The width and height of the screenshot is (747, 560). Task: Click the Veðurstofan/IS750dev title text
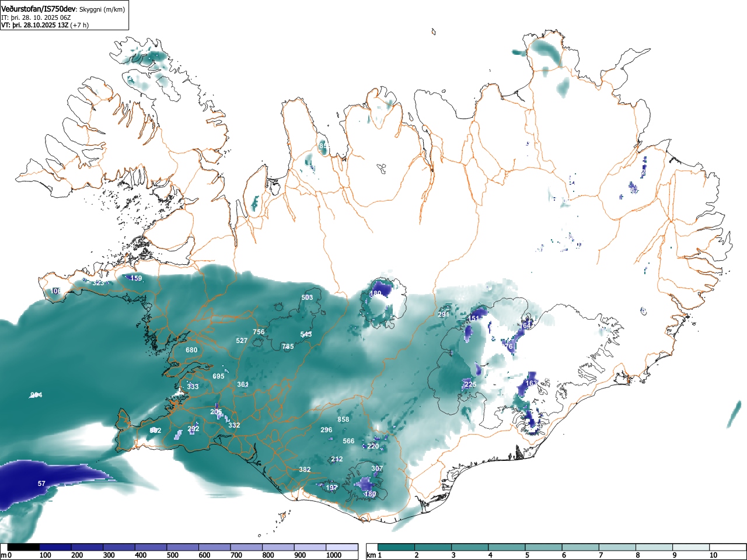click(x=39, y=9)
